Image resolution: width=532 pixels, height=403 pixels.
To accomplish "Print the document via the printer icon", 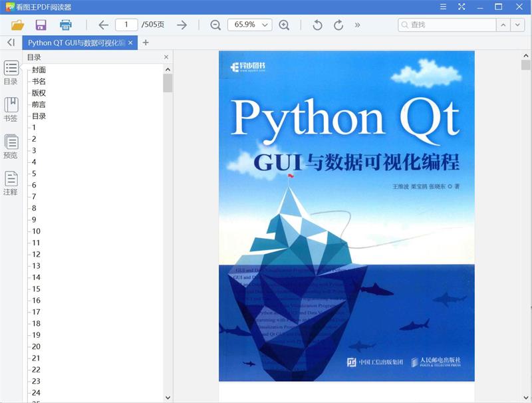I will [x=65, y=23].
